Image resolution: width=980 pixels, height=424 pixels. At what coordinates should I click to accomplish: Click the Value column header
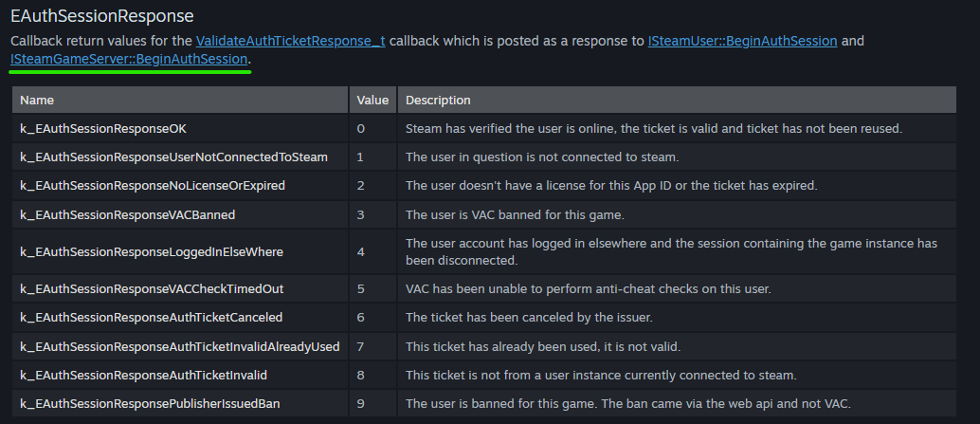372,100
